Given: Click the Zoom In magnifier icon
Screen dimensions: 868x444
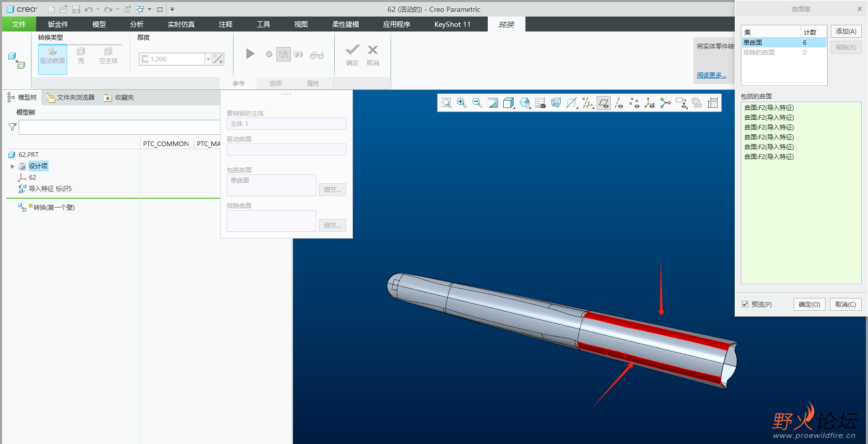Looking at the screenshot, I should tap(461, 103).
